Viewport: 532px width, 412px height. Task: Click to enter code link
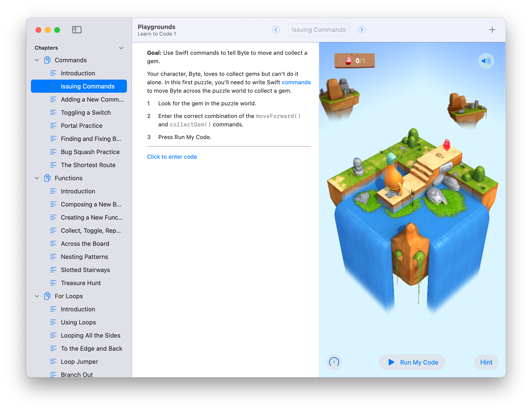[x=172, y=157]
